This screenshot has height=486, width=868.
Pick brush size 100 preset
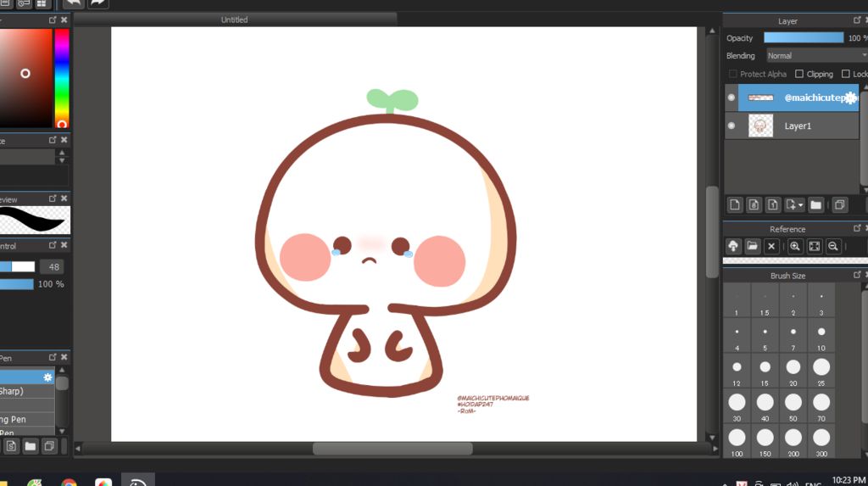tap(737, 443)
